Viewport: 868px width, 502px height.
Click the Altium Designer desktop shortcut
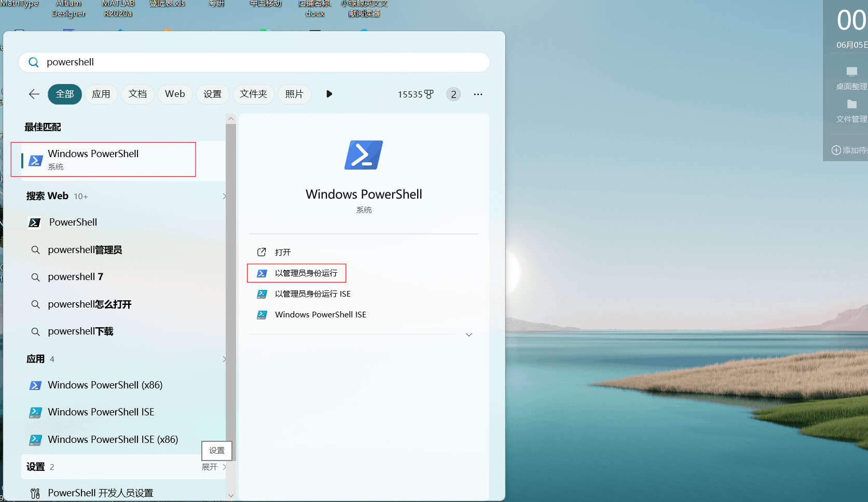(x=69, y=8)
